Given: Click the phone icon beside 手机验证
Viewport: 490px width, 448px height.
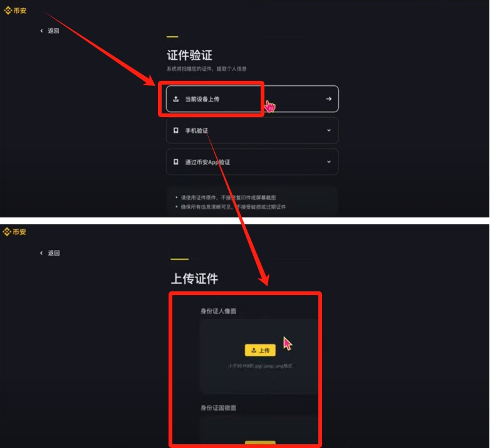Looking at the screenshot, I should 176,130.
